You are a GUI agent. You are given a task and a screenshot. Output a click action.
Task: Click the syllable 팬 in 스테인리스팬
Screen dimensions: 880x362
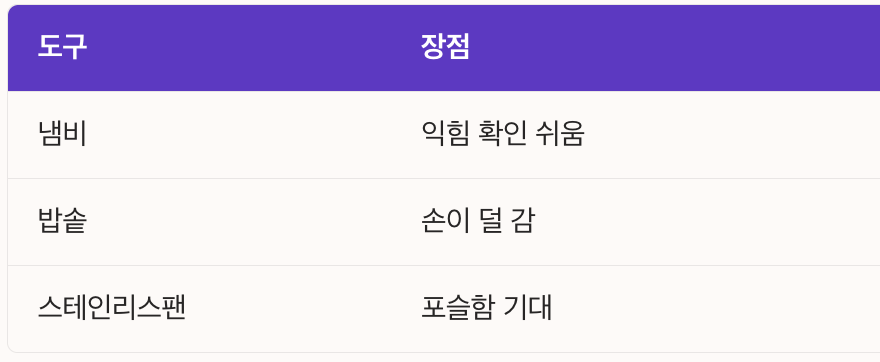point(173,309)
